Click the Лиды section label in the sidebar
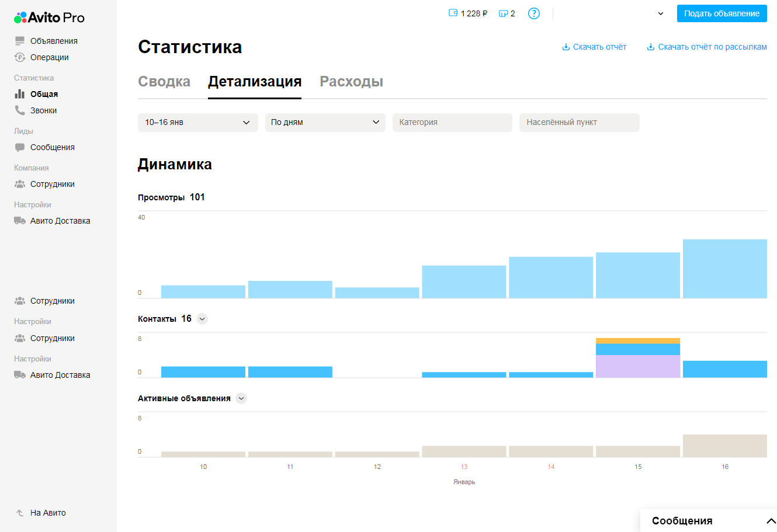The image size is (777, 532). coord(23,131)
